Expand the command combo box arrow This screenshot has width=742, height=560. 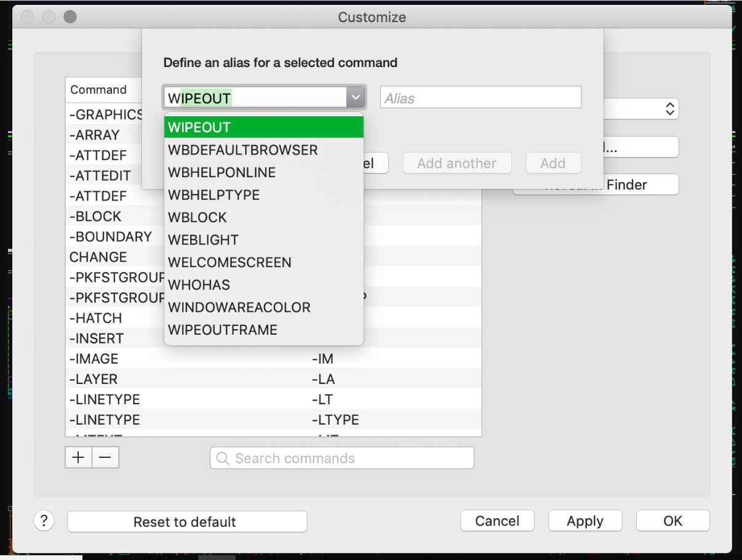[356, 98]
